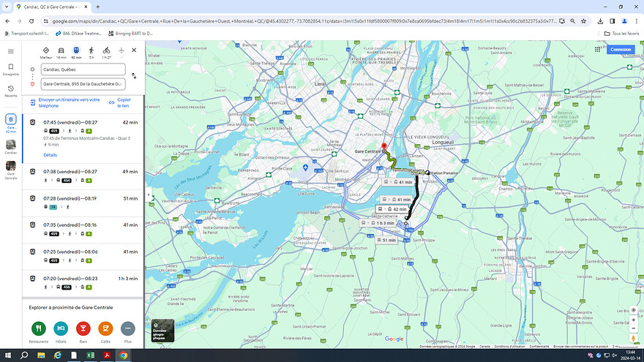Viewport: 644px width, 362px height.
Task: Switch to cycling mode (1 h 27)
Action: point(106,52)
